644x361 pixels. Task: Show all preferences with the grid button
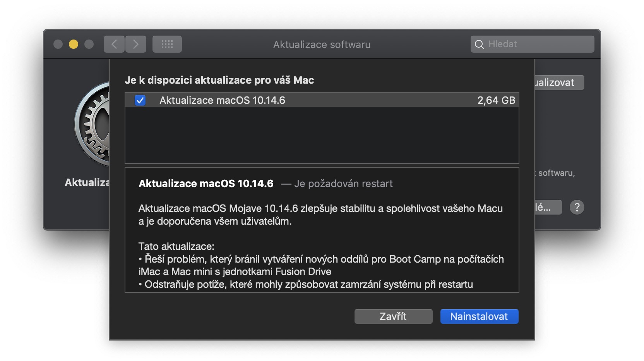click(x=167, y=44)
